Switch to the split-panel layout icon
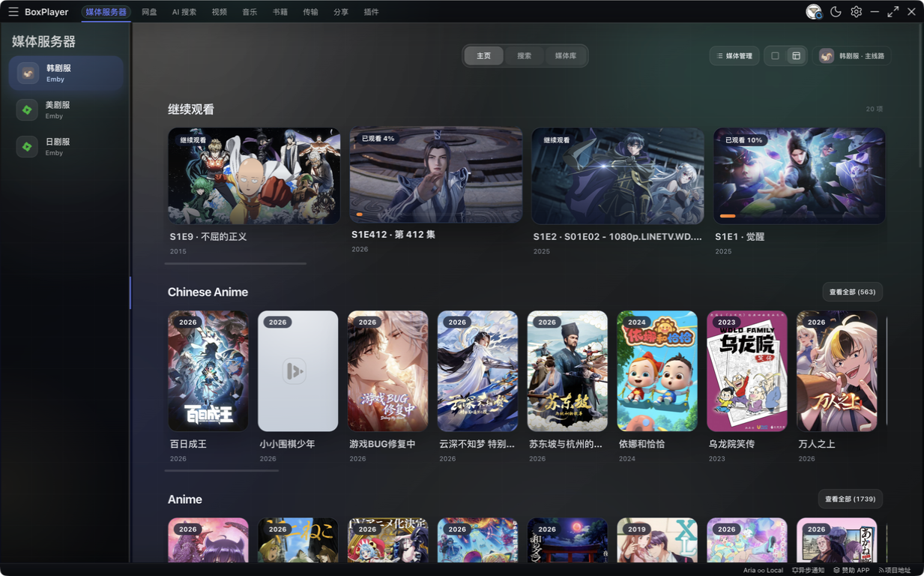Image resolution: width=924 pixels, height=576 pixels. point(796,55)
